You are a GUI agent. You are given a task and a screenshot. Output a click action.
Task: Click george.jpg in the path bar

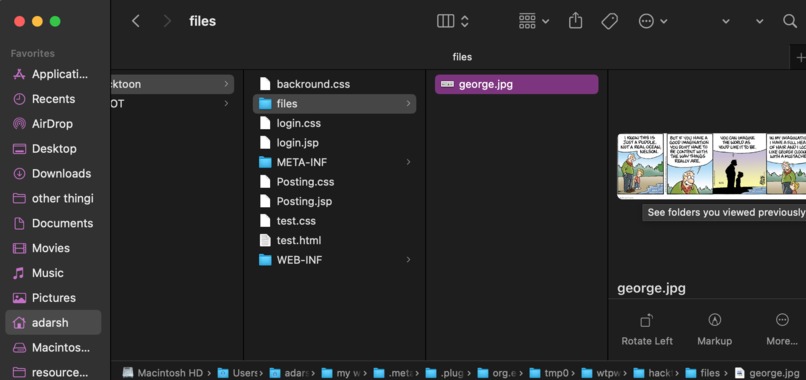point(767,373)
